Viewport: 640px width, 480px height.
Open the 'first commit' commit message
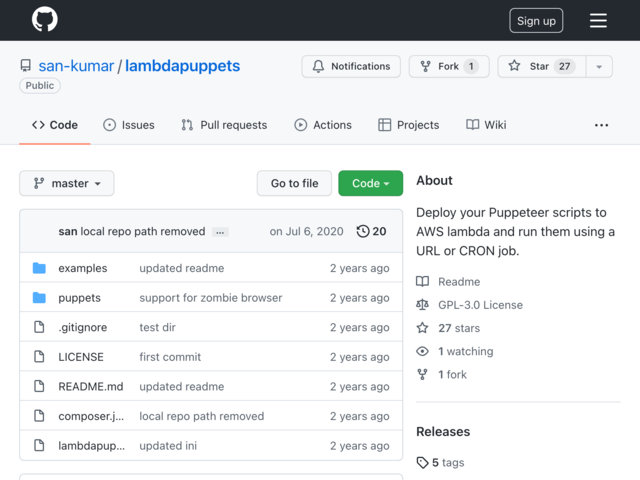170,357
